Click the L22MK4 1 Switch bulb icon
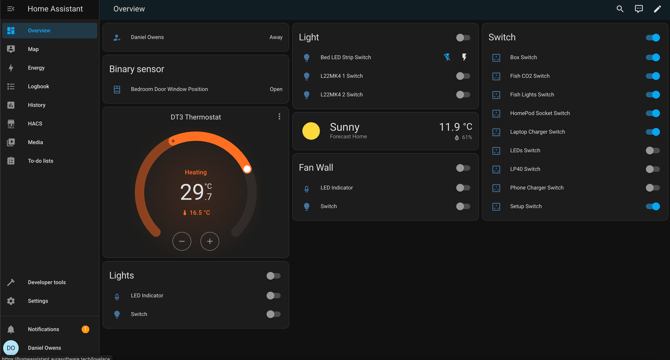Screen dimensions: 670x360 point(306,76)
